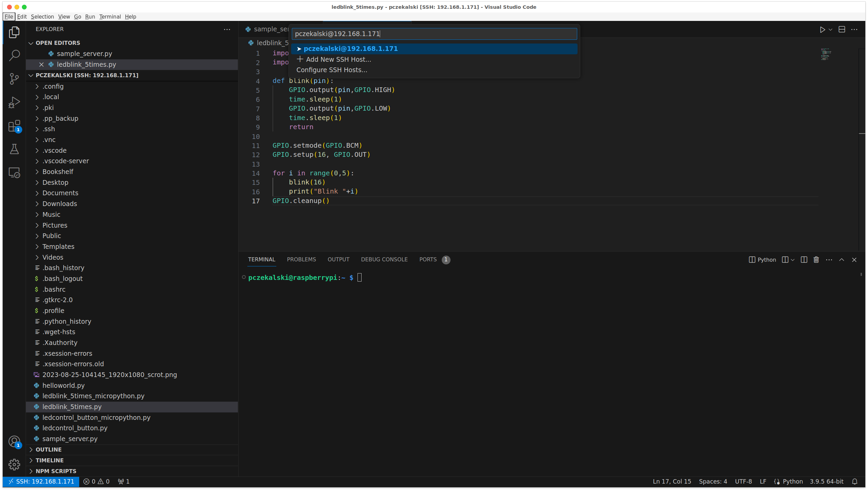The height and width of the screenshot is (491, 868).
Task: Select Add New SSH Host option
Action: (x=338, y=59)
